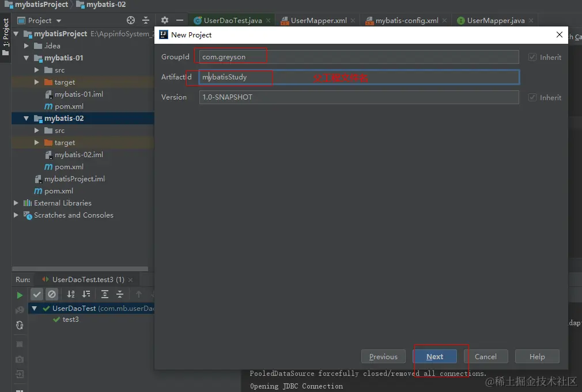
Task: Click the camera dump threads icon
Action: tap(20, 359)
